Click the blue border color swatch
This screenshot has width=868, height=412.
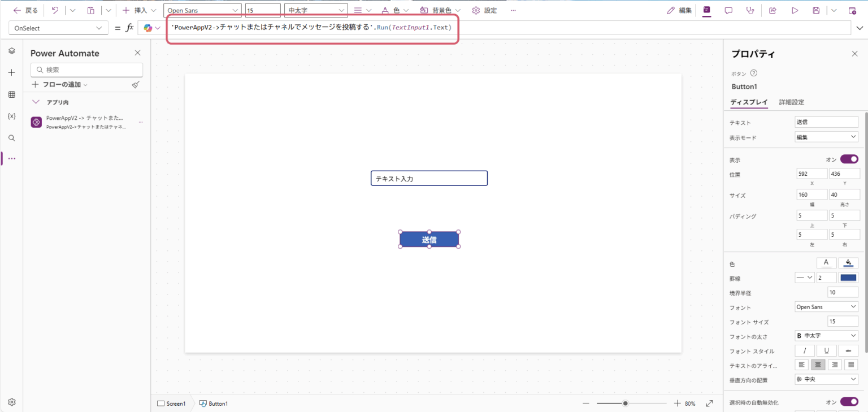[848, 277]
